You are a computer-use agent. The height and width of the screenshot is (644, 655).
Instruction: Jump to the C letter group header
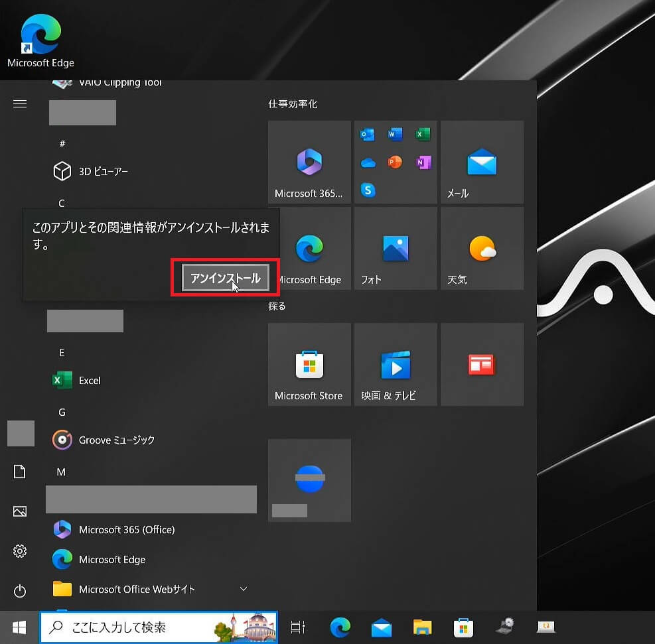[x=62, y=203]
